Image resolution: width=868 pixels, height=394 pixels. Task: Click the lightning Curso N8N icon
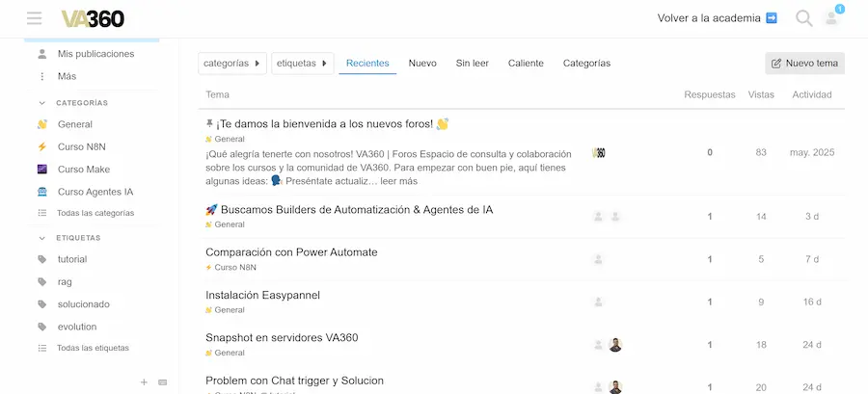(x=42, y=147)
